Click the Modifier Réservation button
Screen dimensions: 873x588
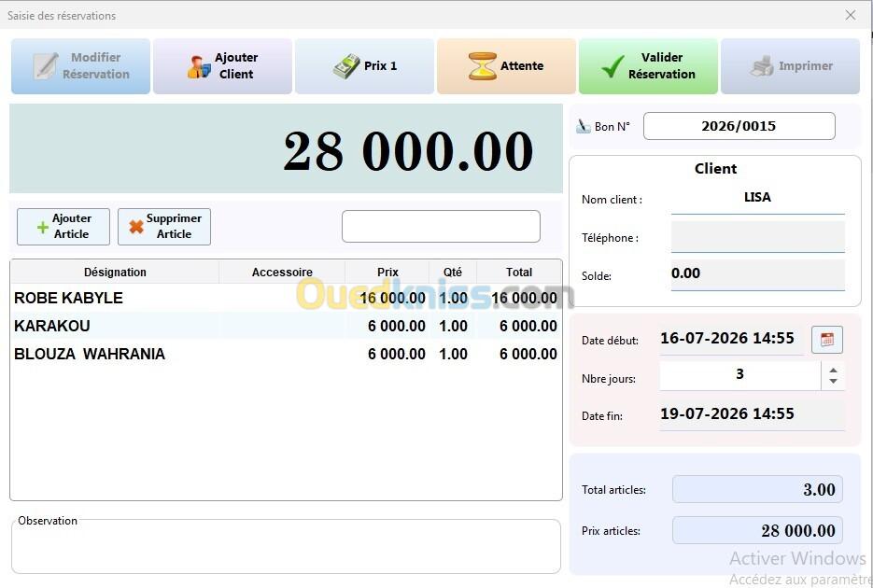pos(80,66)
